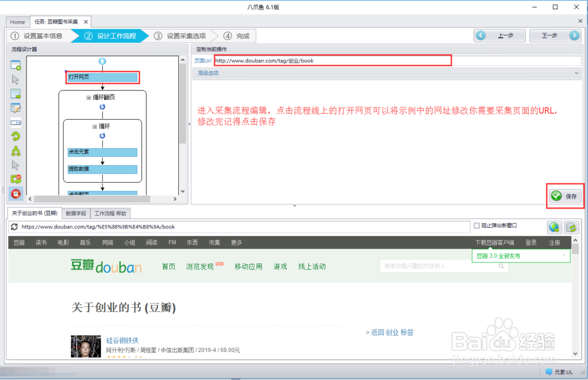Click loop icon inside 循环翻页 box

coord(102,107)
